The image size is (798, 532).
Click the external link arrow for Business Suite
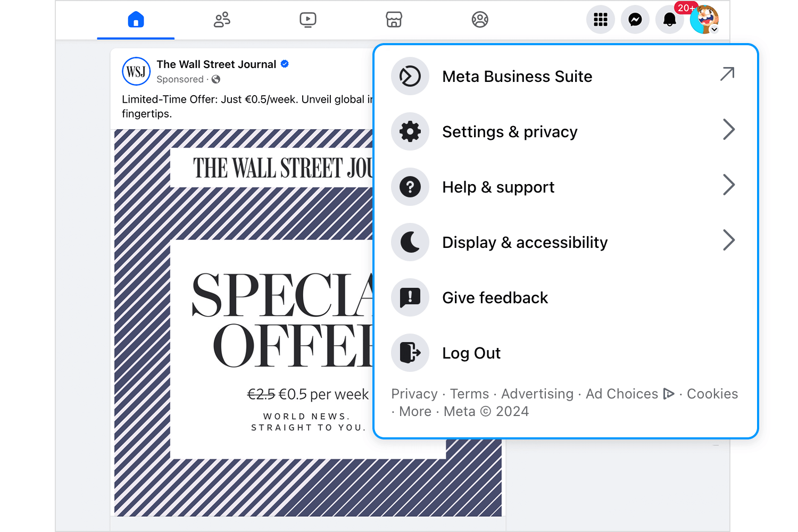pos(727,74)
